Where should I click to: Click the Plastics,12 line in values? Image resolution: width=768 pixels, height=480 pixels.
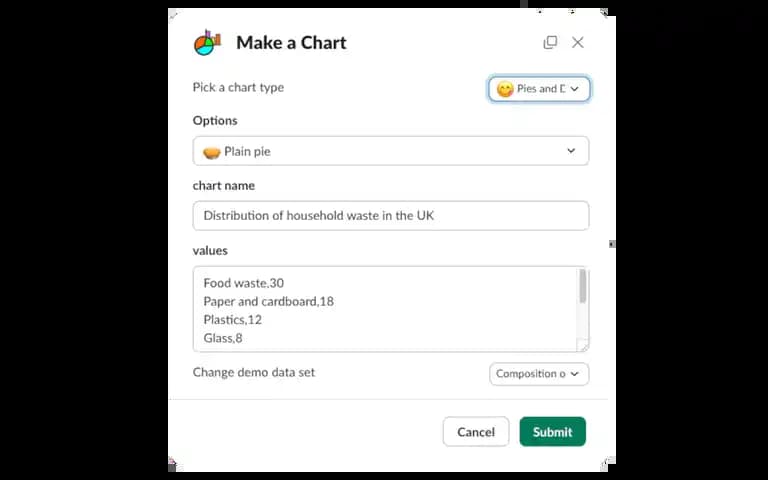click(233, 320)
